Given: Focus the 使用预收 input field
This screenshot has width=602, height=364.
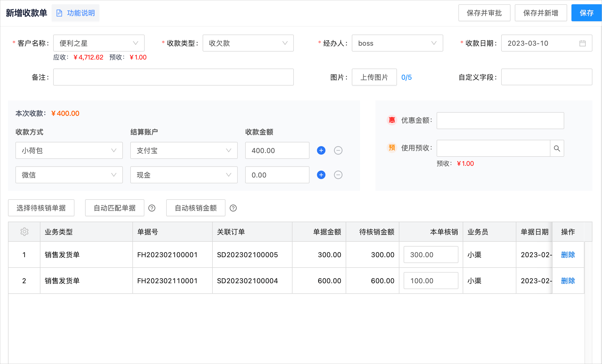Looking at the screenshot, I should click(494, 148).
